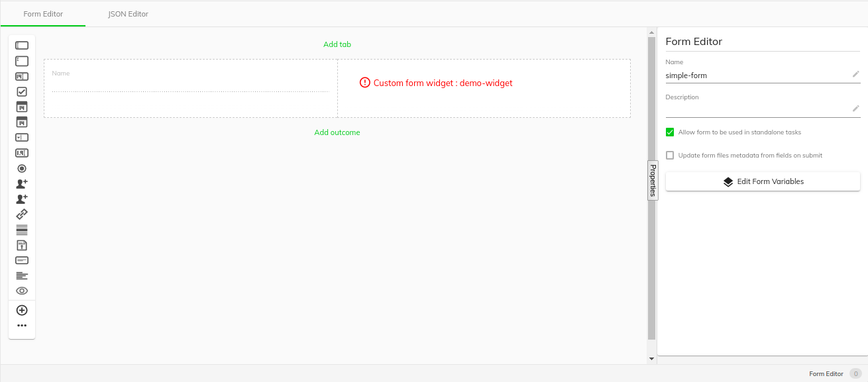Select the multiline text widget icon
Image resolution: width=868 pixels, height=382 pixels.
(x=22, y=61)
